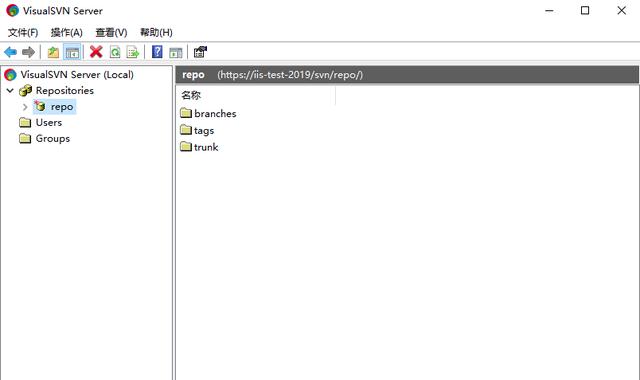Click the trunk folder icon
The height and width of the screenshot is (380, 640).
click(186, 146)
